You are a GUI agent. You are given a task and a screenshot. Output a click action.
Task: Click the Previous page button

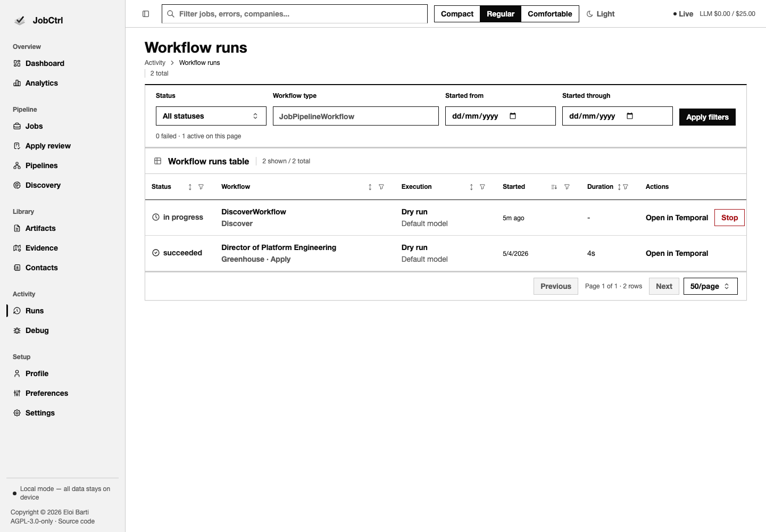tap(556, 286)
